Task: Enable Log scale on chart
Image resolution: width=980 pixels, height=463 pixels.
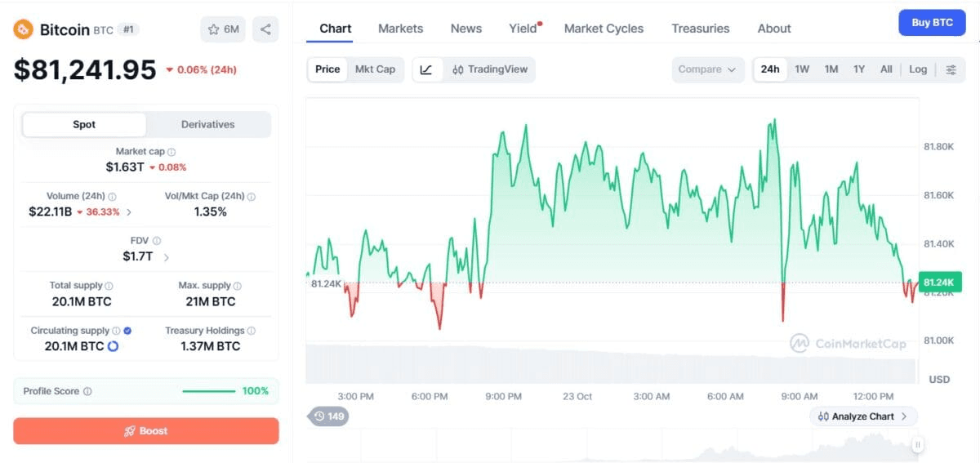Action: pyautogui.click(x=918, y=69)
